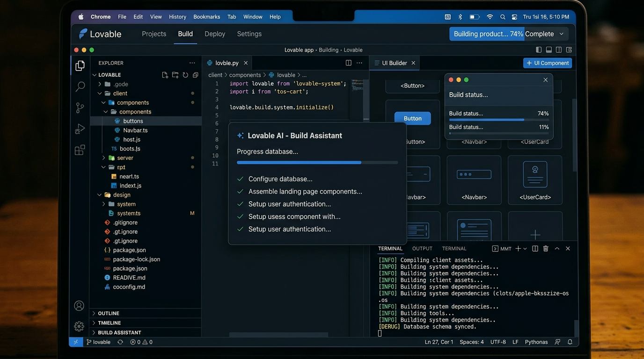Image resolution: width=644 pixels, height=359 pixels.
Task: Click the blue UI Component button
Action: (547, 63)
